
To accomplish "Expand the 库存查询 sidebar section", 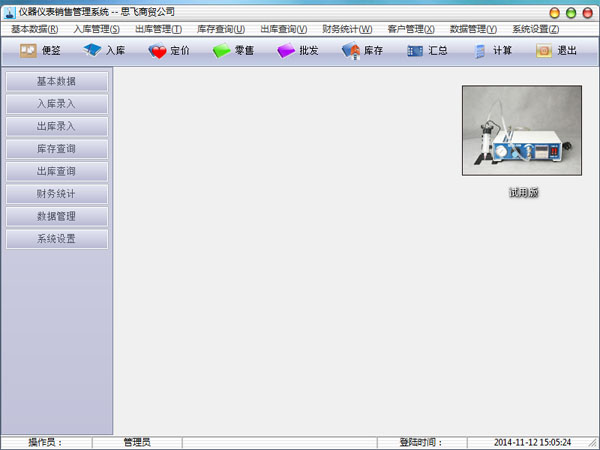I will click(x=56, y=148).
